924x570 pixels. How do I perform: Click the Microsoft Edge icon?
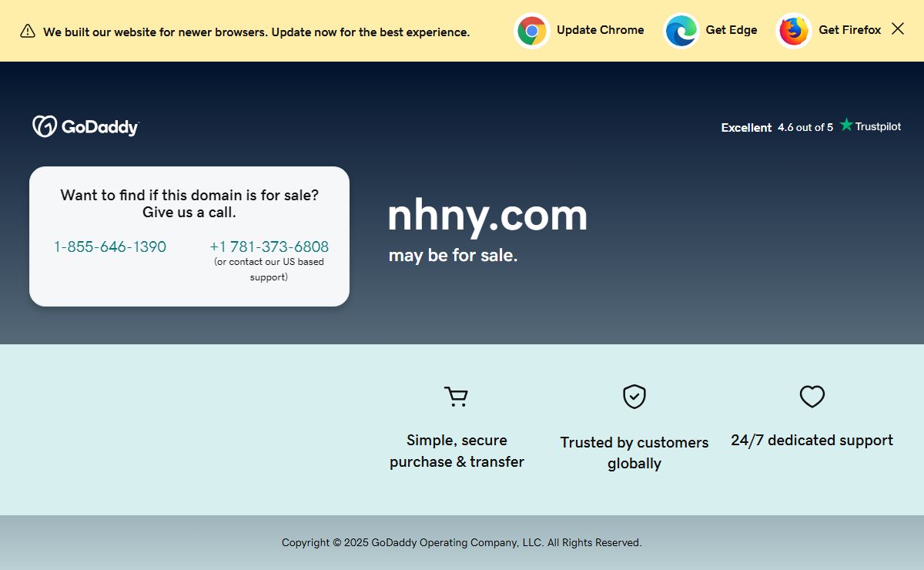(x=681, y=31)
